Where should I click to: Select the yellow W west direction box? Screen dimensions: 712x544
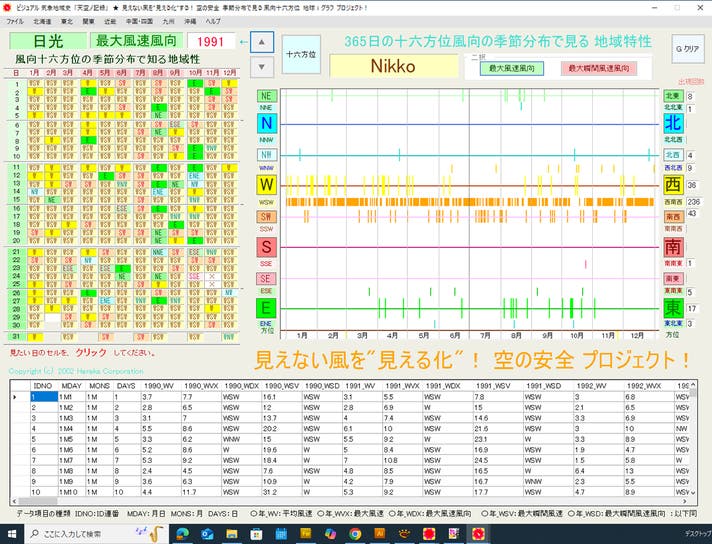[x=267, y=185]
